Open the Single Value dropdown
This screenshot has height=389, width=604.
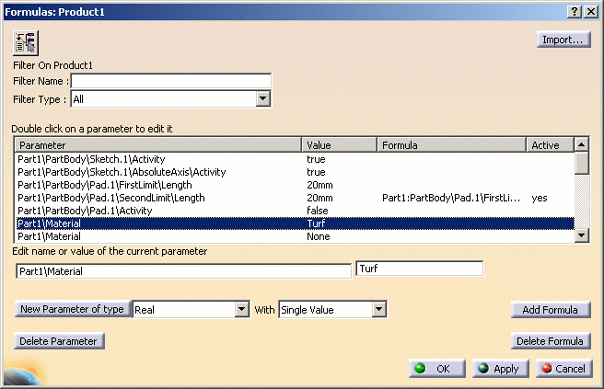click(379, 309)
